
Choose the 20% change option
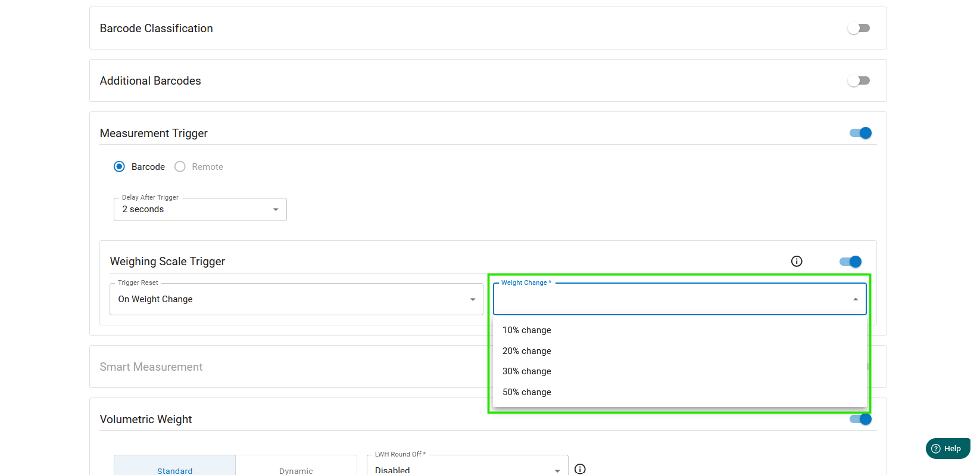coord(679,351)
